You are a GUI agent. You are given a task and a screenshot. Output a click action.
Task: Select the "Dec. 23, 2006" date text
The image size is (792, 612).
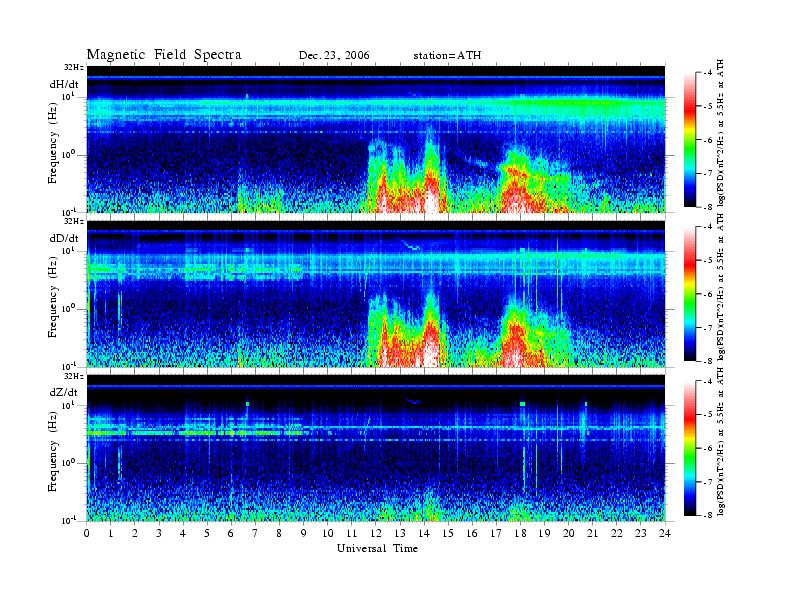pos(334,55)
